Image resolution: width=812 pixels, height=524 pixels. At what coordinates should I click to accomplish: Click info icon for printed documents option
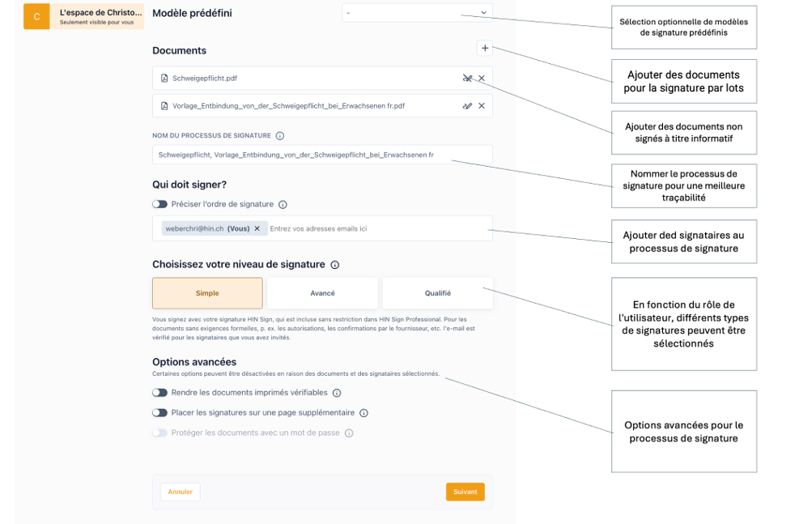coord(337,393)
